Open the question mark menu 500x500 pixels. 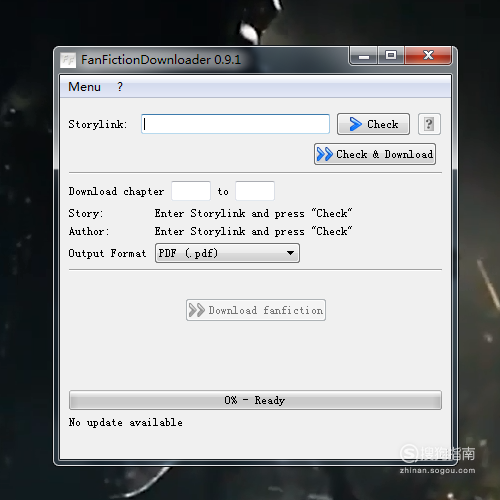(120, 87)
